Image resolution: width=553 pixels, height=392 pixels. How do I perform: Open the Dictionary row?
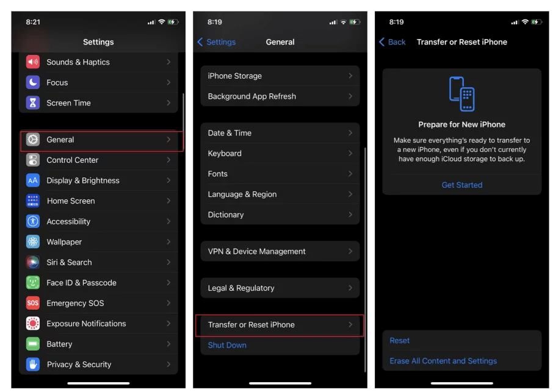click(280, 215)
